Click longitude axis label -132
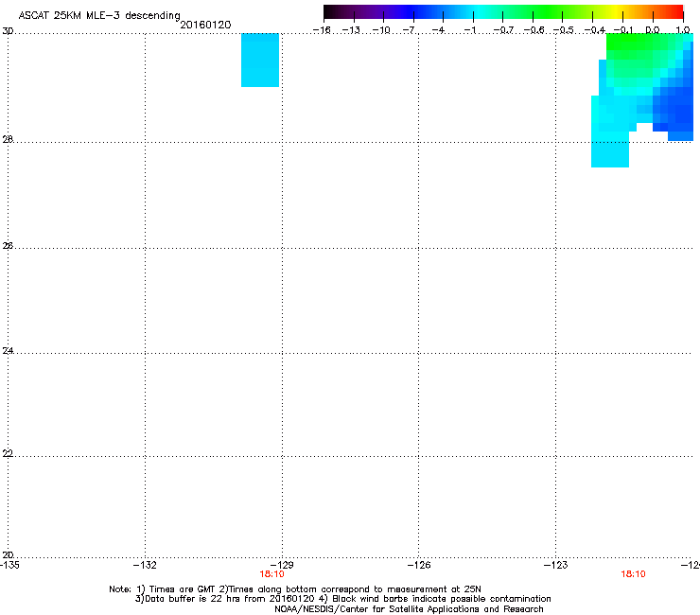700x615 pixels. 145,565
